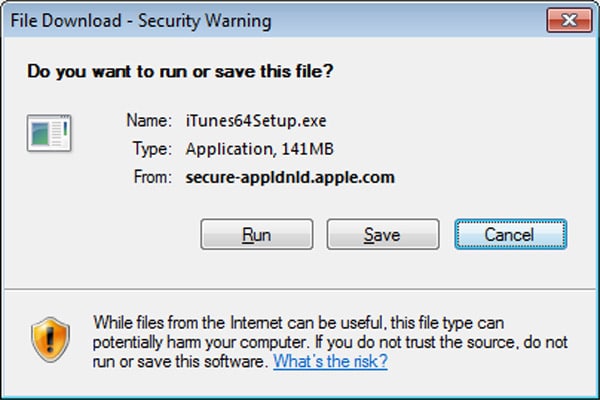The image size is (600, 400).
Task: Click the "Application, 141MB" type text
Action: [x=256, y=149]
